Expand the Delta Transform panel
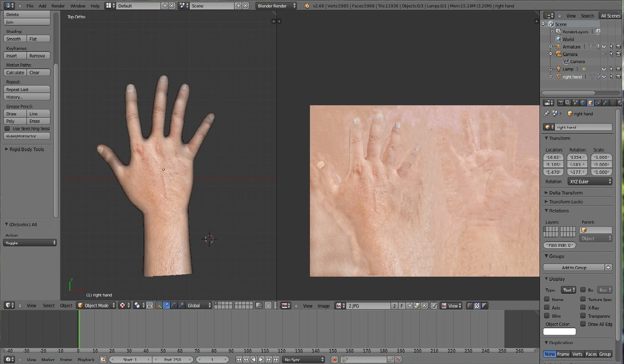 565,192
